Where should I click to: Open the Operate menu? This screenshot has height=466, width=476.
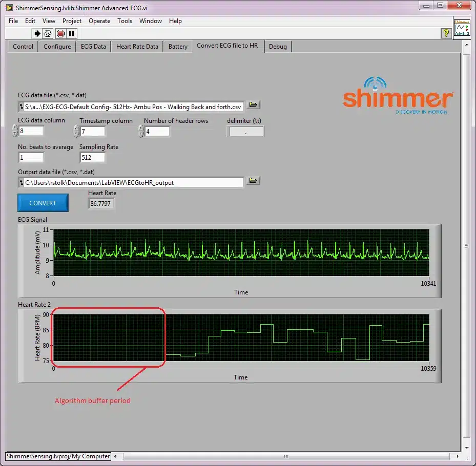point(99,21)
